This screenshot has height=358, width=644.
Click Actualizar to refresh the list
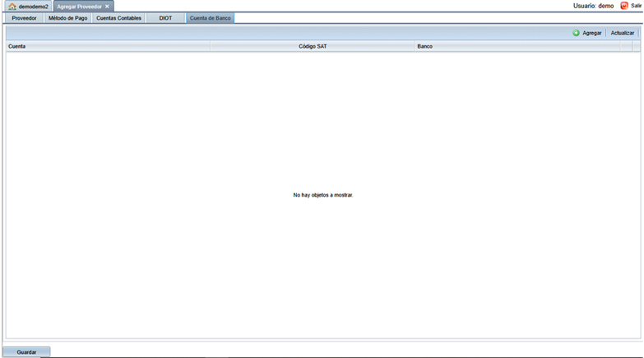click(622, 33)
